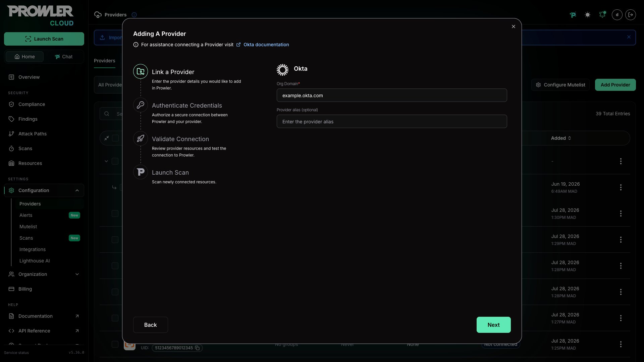The height and width of the screenshot is (362, 644).
Task: Click the Link a Provider step icon
Action: pos(141,71)
